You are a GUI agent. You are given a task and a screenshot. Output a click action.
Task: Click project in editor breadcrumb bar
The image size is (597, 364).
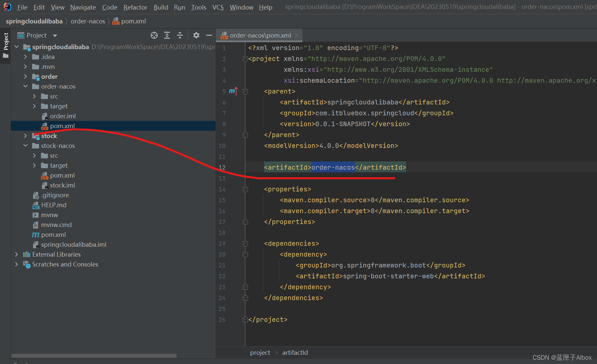tap(260, 352)
